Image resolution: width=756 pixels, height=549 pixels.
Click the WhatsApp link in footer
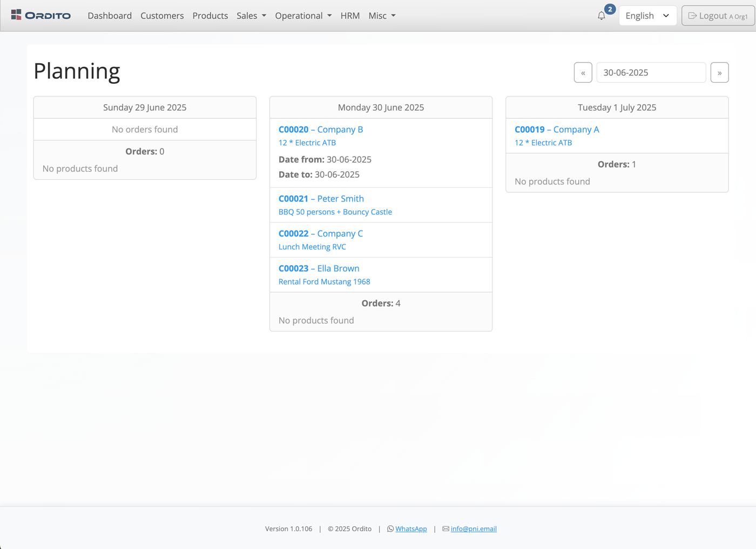pos(410,529)
